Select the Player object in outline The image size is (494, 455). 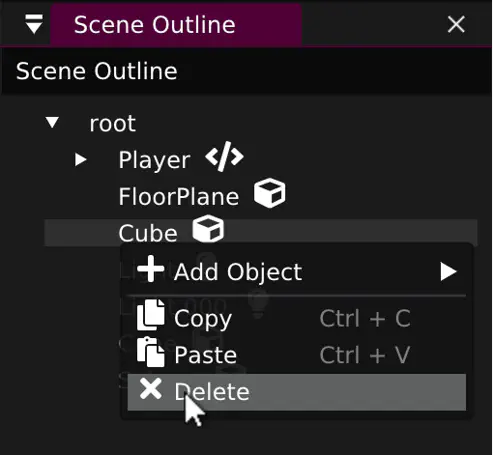point(154,160)
